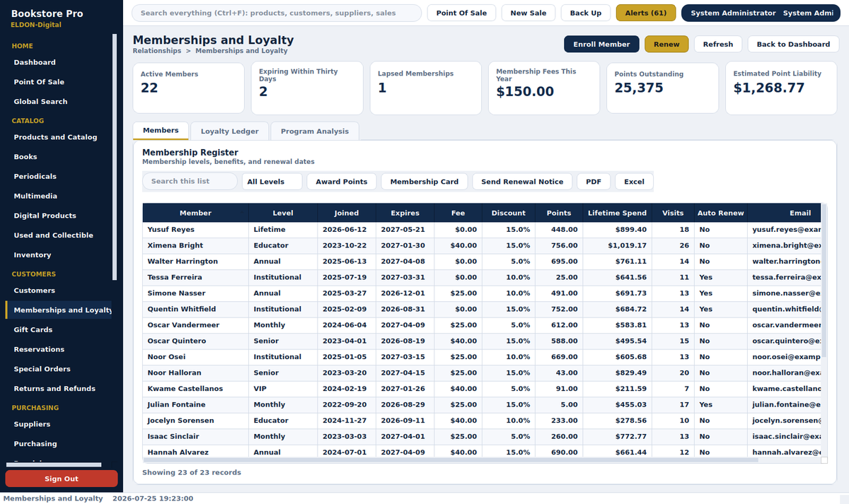Image resolution: width=849 pixels, height=504 pixels.
Task: Sort by Level column header
Action: 283,213
